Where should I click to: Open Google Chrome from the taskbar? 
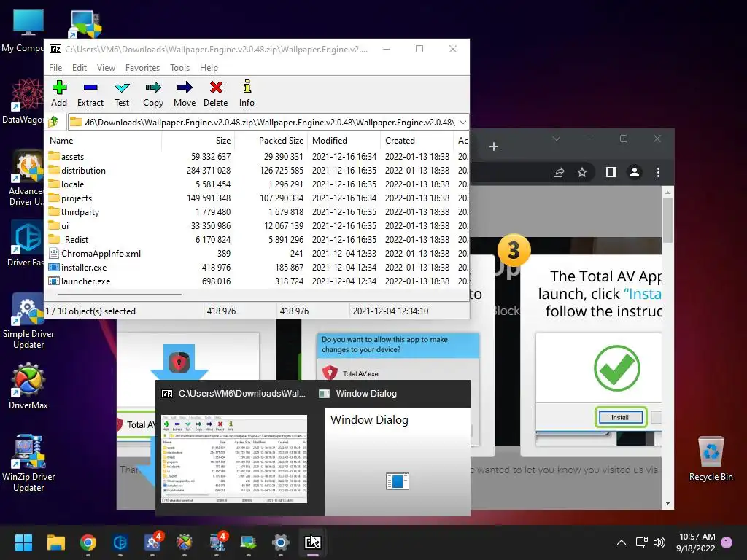tap(88, 542)
